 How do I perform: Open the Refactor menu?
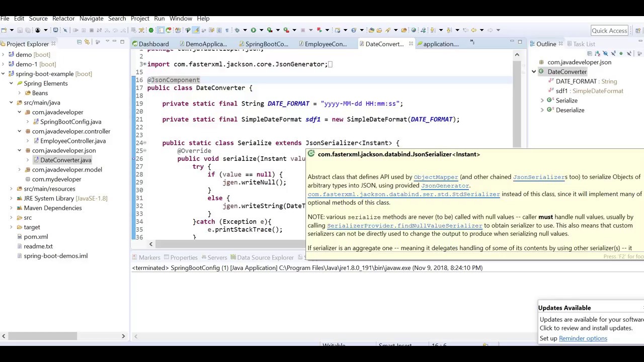[x=63, y=18]
